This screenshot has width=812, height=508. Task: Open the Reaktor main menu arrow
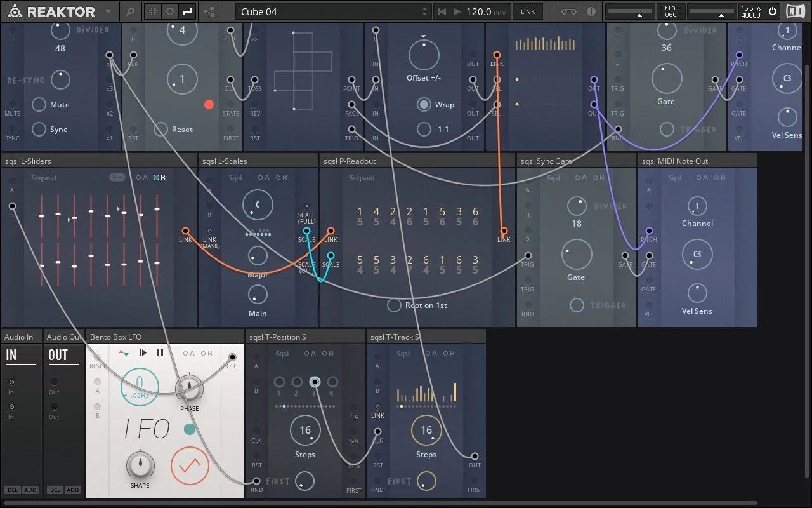tap(108, 11)
